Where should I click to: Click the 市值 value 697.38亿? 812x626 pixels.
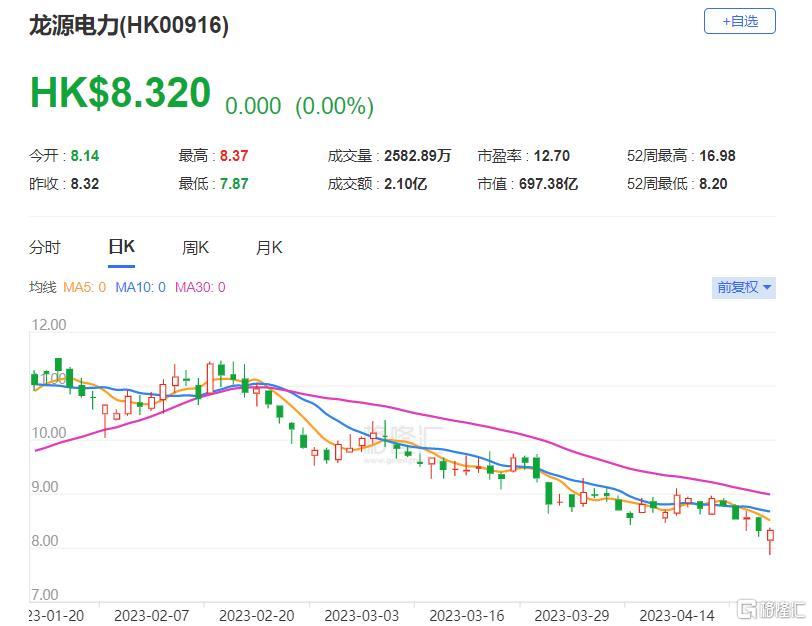[548, 184]
